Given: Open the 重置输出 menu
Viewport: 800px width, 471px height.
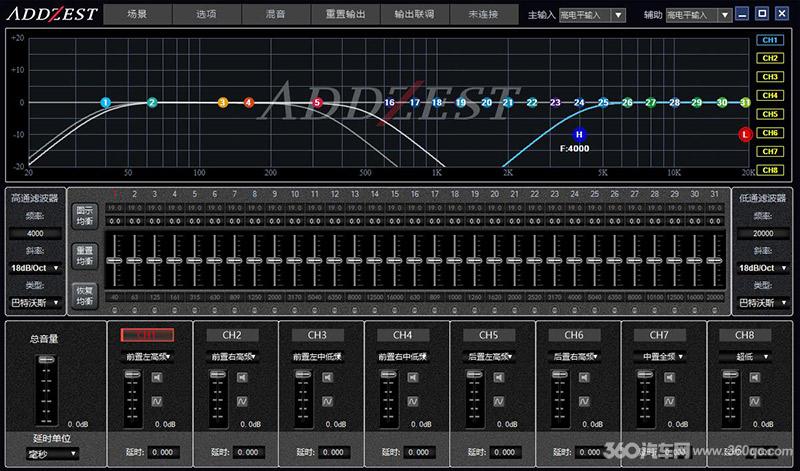Looking at the screenshot, I should click(x=345, y=14).
